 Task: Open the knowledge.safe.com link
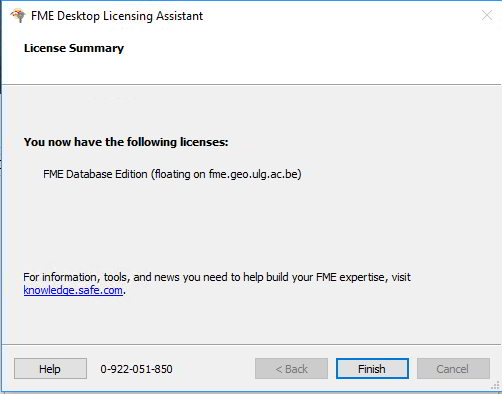tap(73, 290)
